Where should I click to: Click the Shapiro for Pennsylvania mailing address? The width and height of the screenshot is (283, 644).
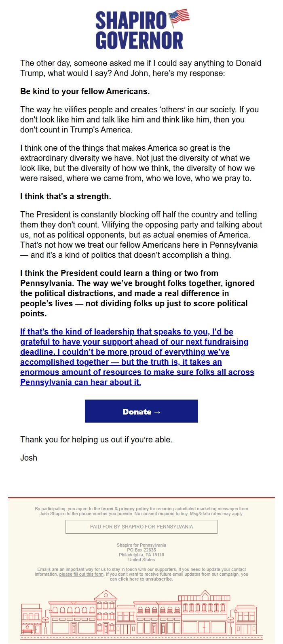click(x=141, y=552)
